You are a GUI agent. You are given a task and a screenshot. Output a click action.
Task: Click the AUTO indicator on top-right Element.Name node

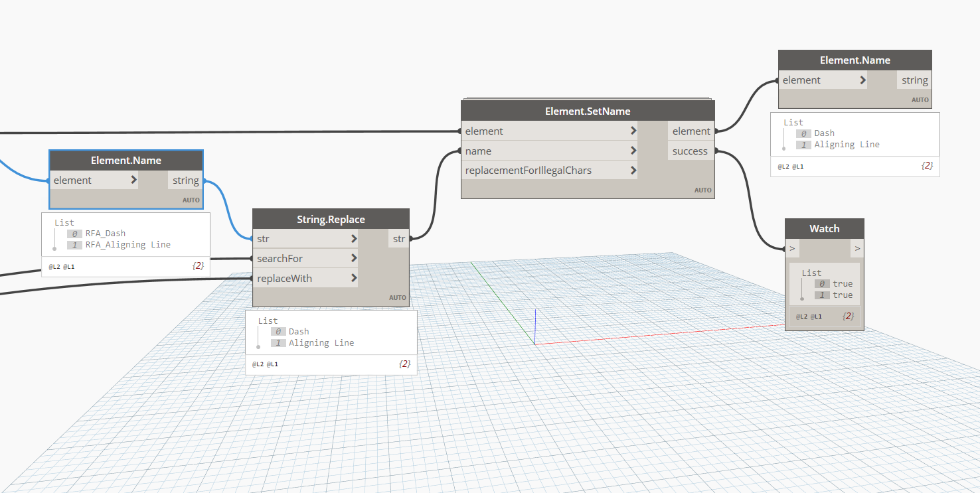(x=920, y=100)
